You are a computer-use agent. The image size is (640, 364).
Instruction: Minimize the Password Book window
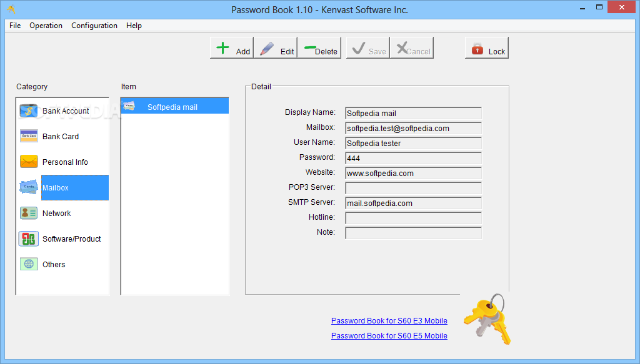point(582,7)
